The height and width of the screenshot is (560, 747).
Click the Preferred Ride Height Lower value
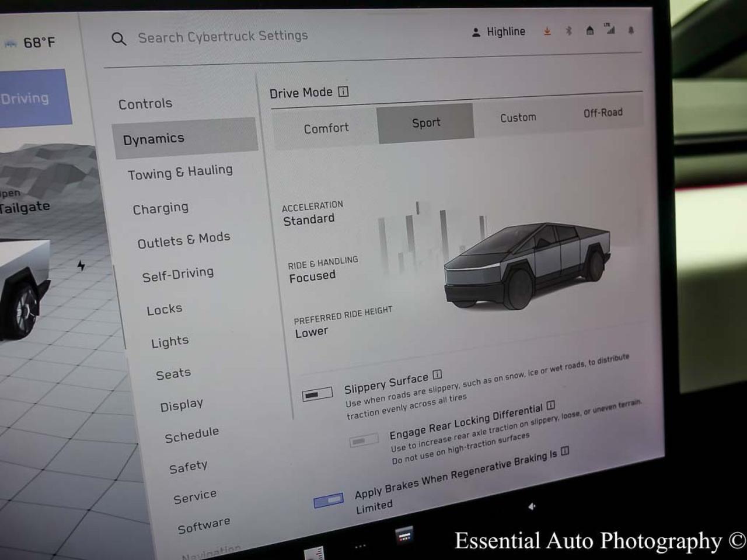(312, 332)
